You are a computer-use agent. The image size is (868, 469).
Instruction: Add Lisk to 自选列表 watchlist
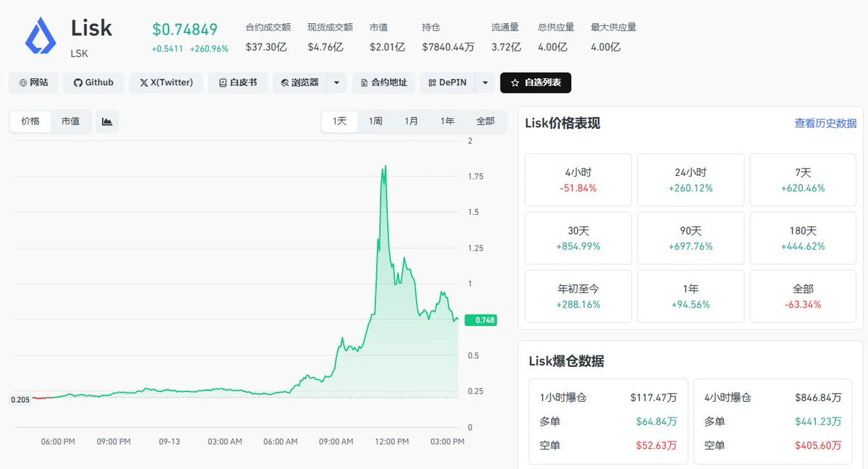[536, 83]
